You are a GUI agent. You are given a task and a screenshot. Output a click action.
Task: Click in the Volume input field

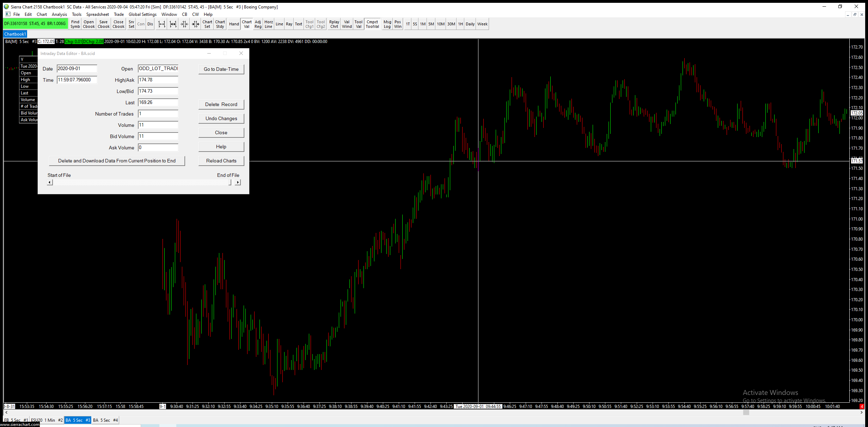158,125
